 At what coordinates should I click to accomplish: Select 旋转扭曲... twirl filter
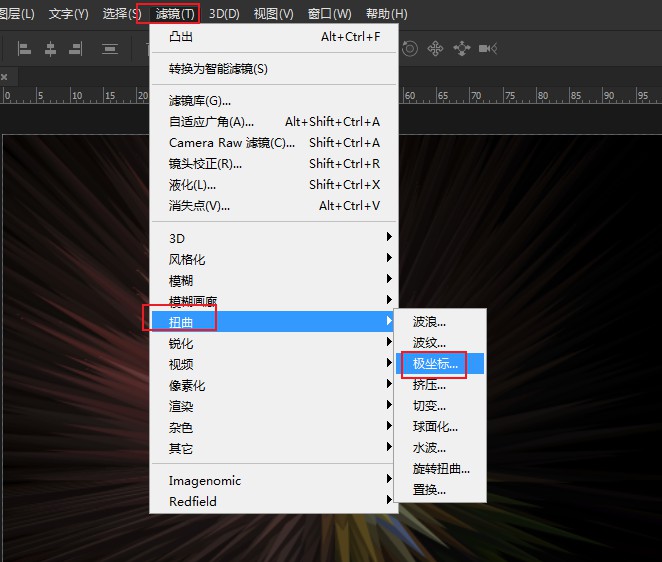440,469
